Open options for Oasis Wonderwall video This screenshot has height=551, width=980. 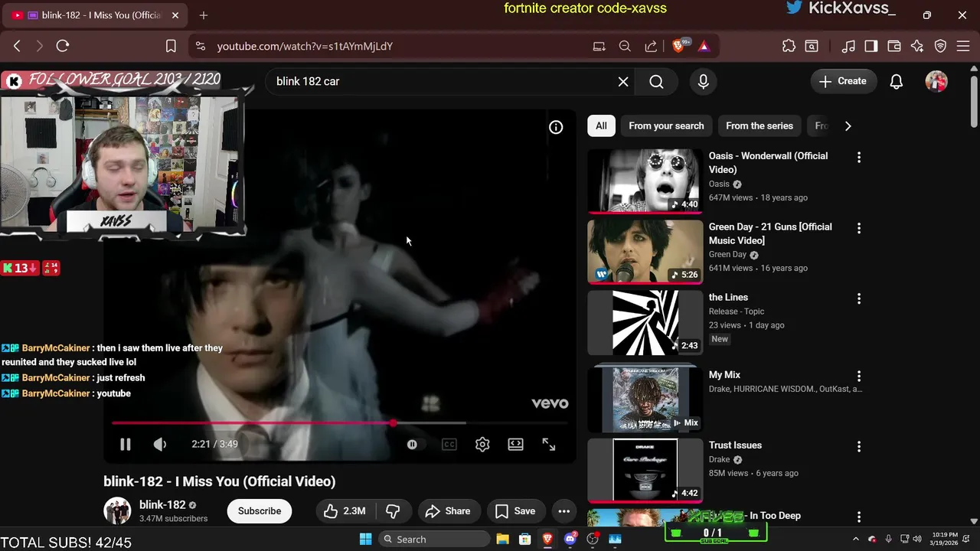(859, 157)
